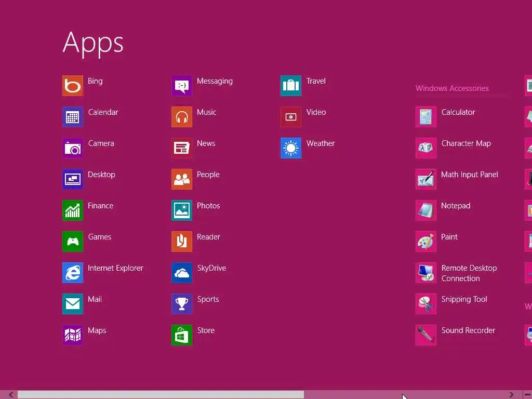The height and width of the screenshot is (399, 532).
Task: Click the "Character Map" label
Action: pyautogui.click(x=466, y=143)
